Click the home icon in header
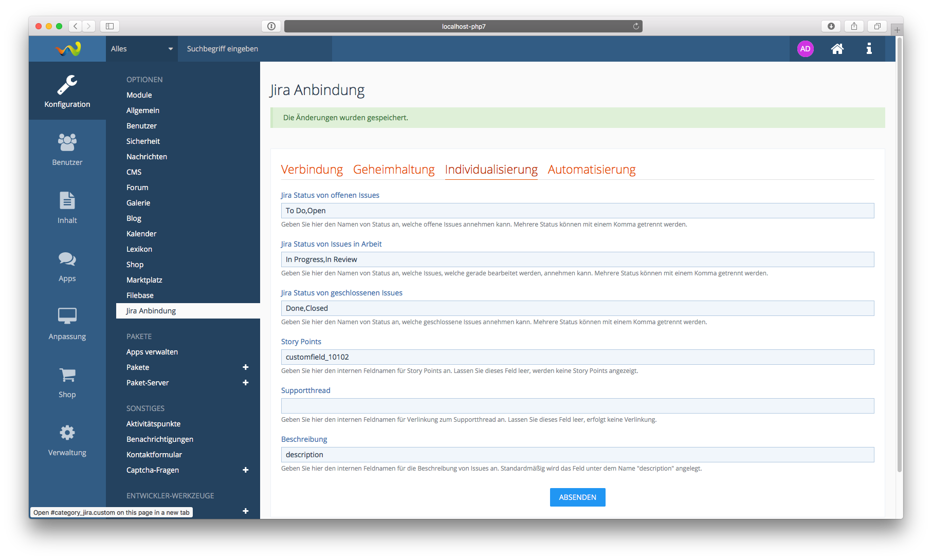Image resolution: width=932 pixels, height=560 pixels. [837, 49]
